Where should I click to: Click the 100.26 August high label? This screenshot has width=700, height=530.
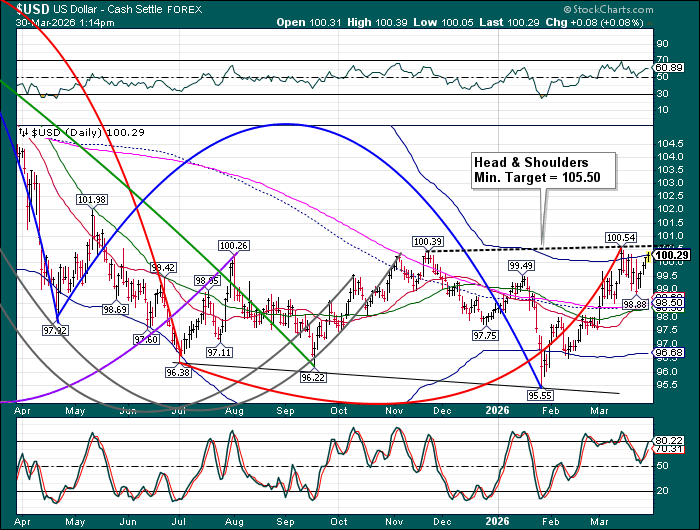pyautogui.click(x=233, y=245)
